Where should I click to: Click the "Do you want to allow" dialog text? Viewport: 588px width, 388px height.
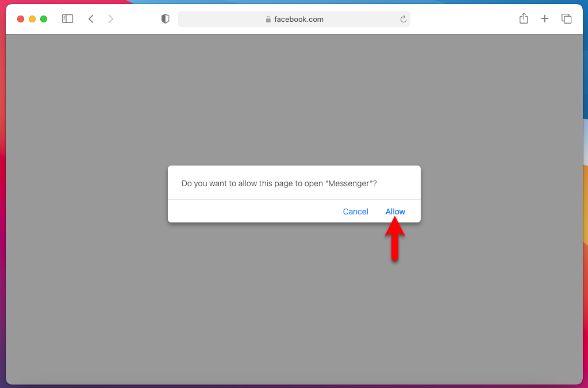click(x=279, y=183)
